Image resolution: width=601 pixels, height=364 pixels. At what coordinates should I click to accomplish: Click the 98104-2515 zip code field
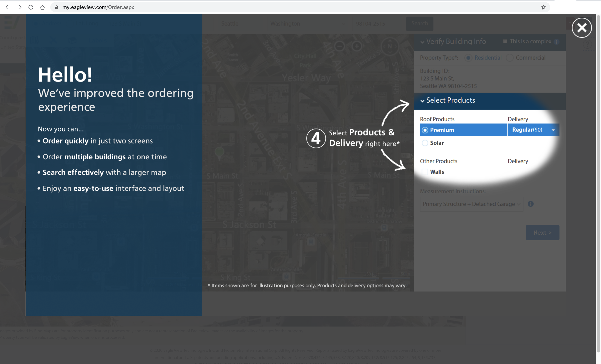coord(377,24)
